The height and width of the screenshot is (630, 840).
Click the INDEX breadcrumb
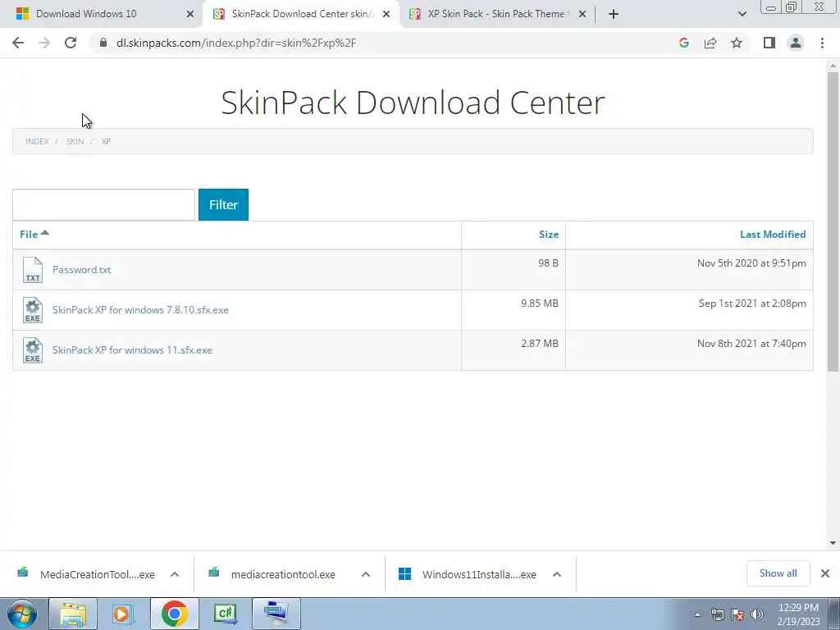(37, 141)
